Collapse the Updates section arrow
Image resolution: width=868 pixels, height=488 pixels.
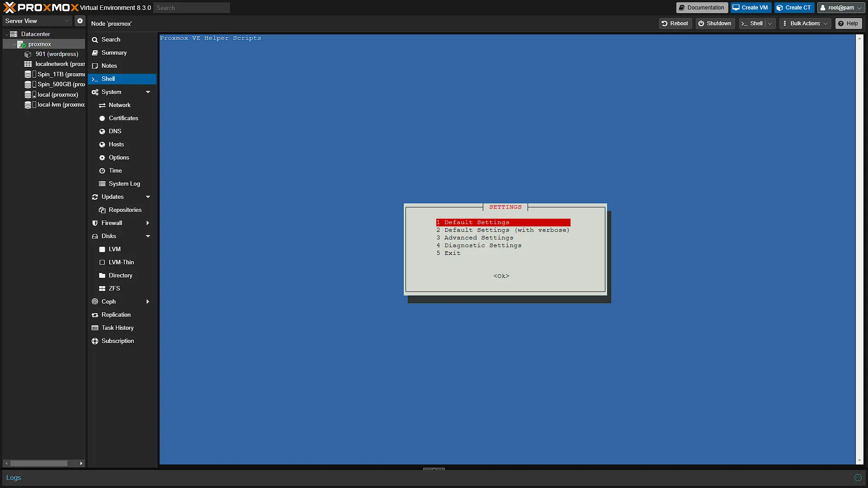click(148, 197)
